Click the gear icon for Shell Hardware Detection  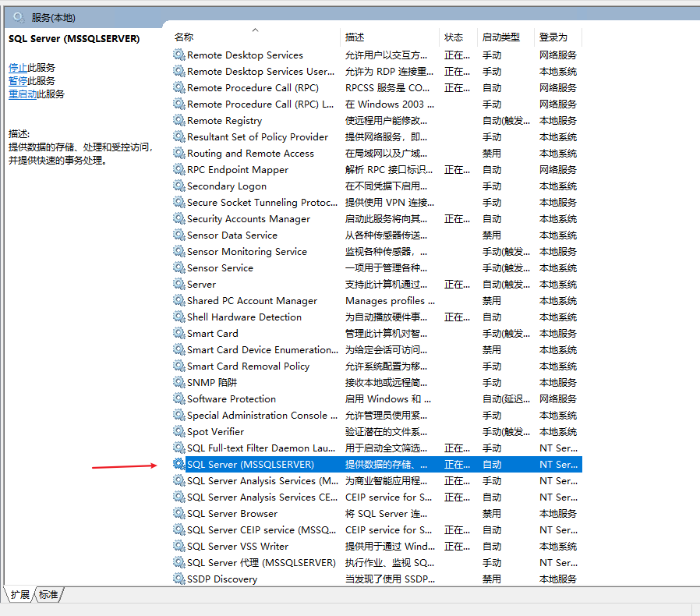coord(179,317)
